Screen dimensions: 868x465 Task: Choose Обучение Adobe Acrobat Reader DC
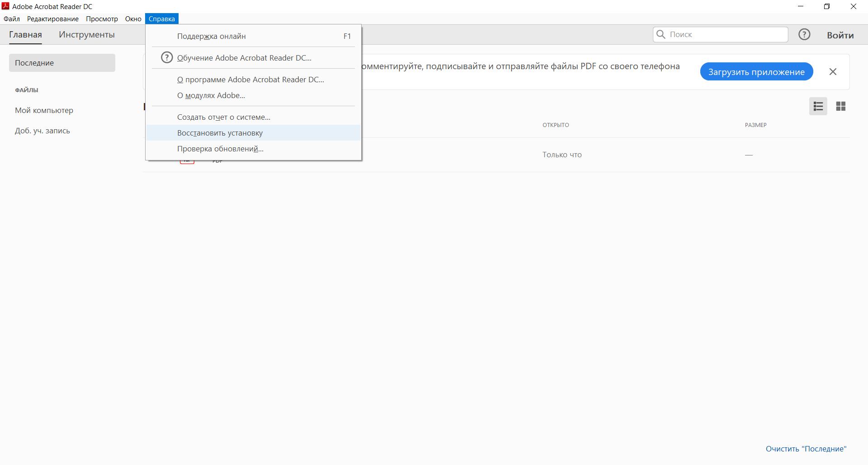coord(253,58)
